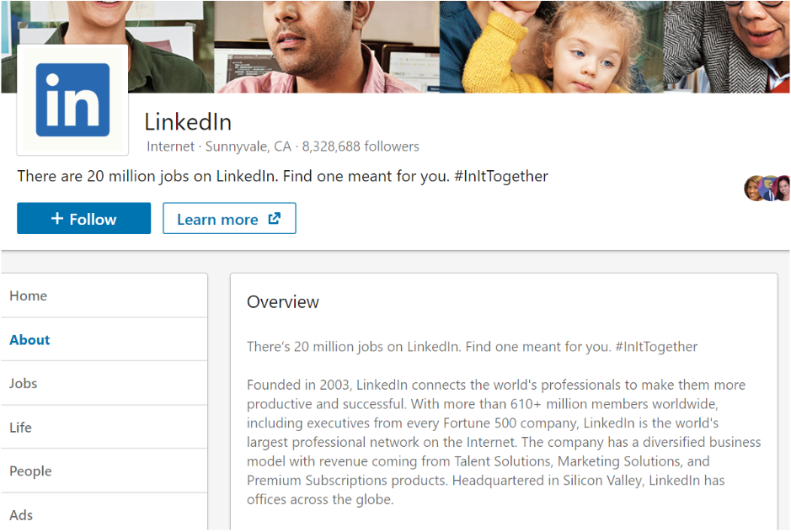The image size is (791, 532).
Task: Select the About tab in sidebar
Action: (x=29, y=340)
